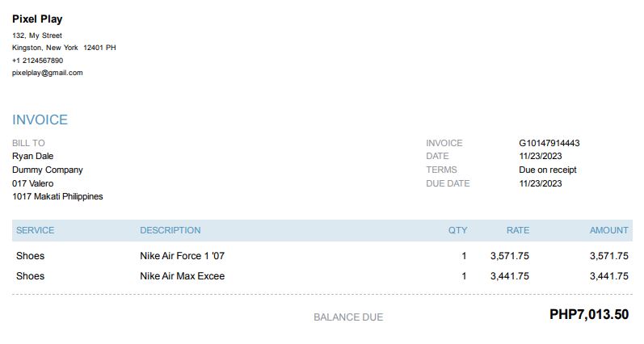644x344 pixels.
Task: Click the QTY column header
Action: 457,230
